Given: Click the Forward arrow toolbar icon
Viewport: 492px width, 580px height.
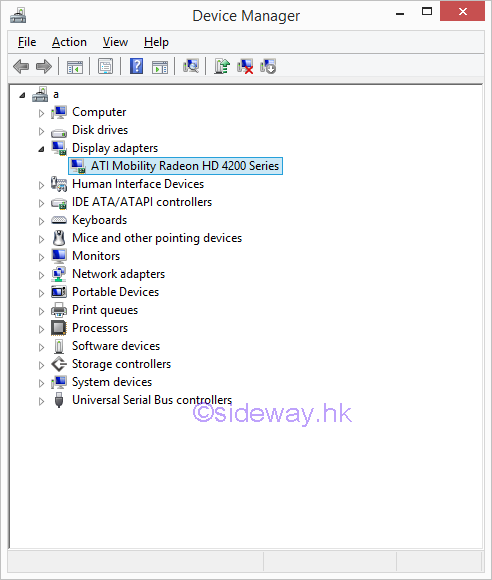Looking at the screenshot, I should point(44,67).
